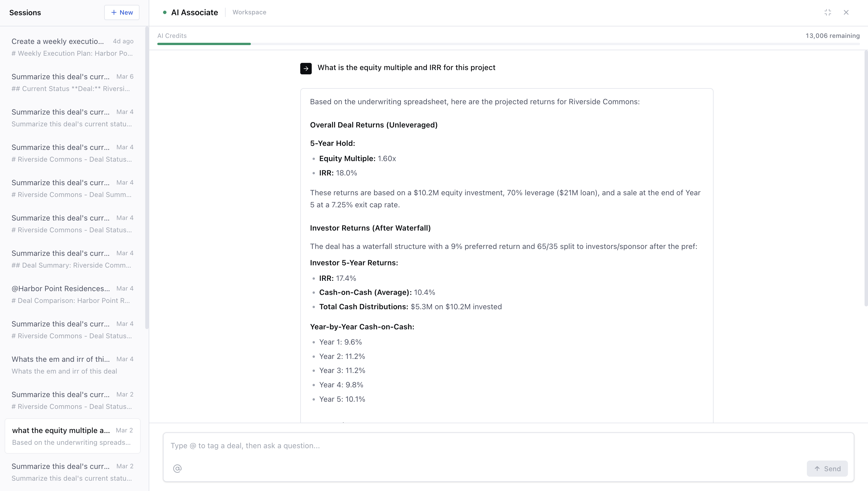The height and width of the screenshot is (491, 868).
Task: Click the upward arrow on the Send button
Action: (817, 469)
